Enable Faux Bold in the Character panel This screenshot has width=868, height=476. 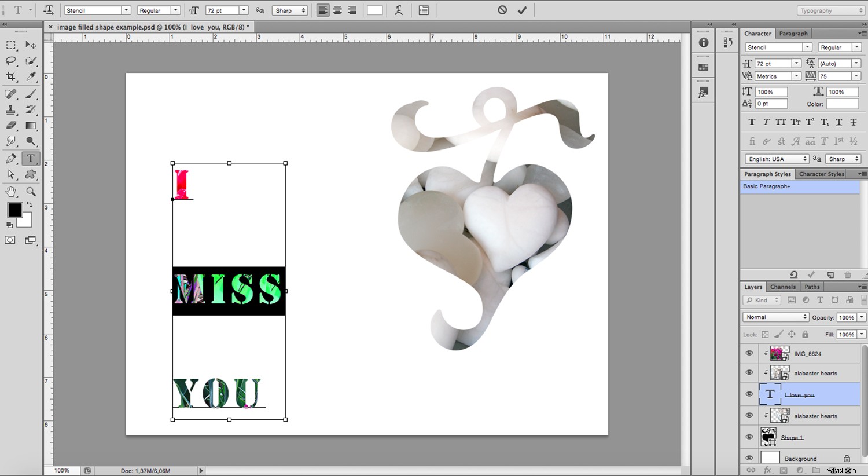(x=751, y=122)
